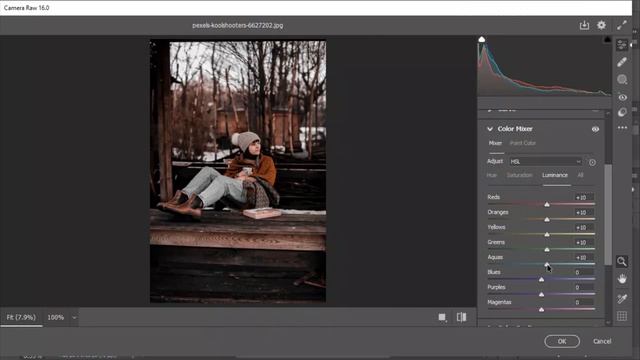Toggle the before/after split view icon
The image size is (640, 360).
462,317
